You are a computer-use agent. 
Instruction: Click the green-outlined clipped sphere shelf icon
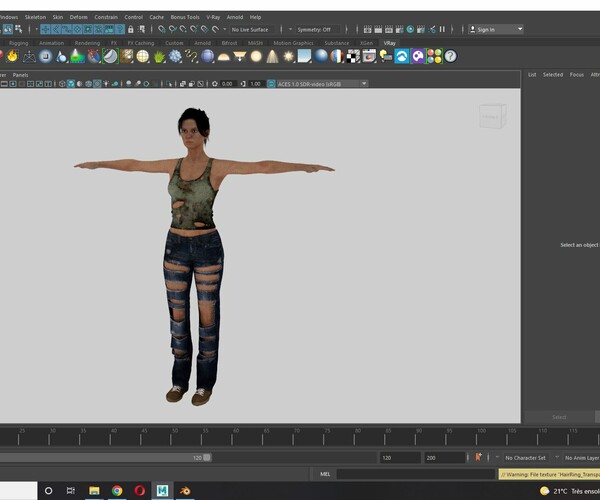pos(110,56)
